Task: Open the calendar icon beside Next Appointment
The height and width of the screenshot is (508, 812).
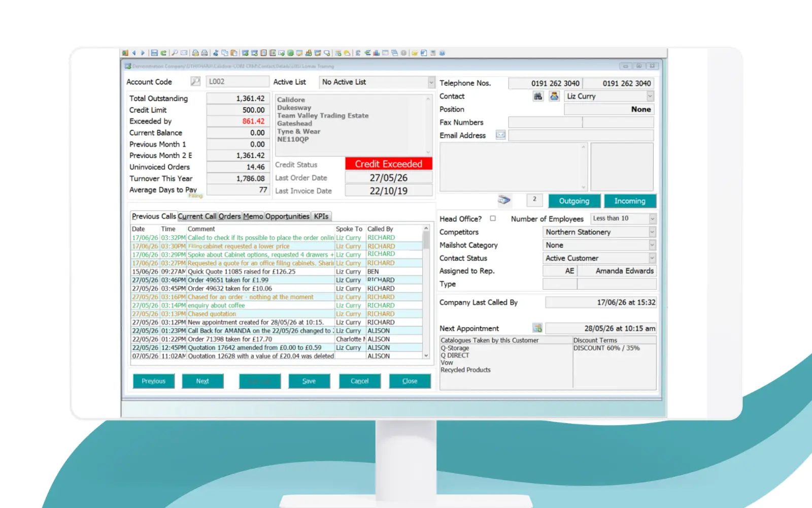Action: tap(537, 328)
